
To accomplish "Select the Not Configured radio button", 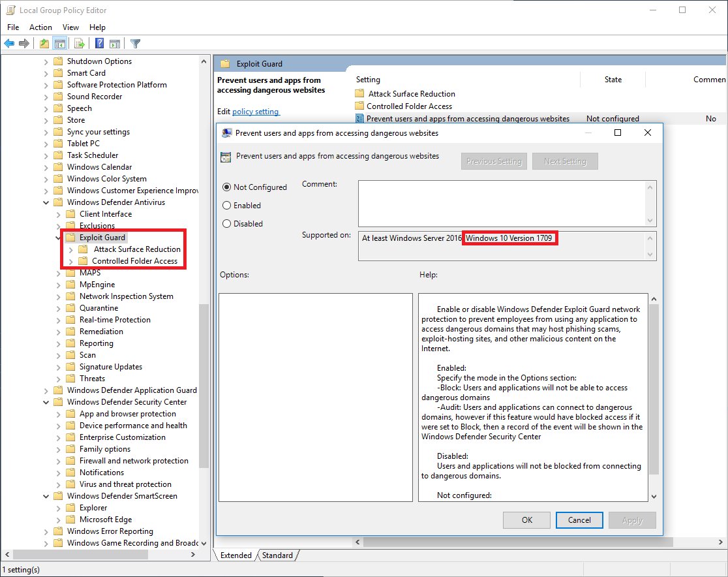I will pyautogui.click(x=226, y=187).
